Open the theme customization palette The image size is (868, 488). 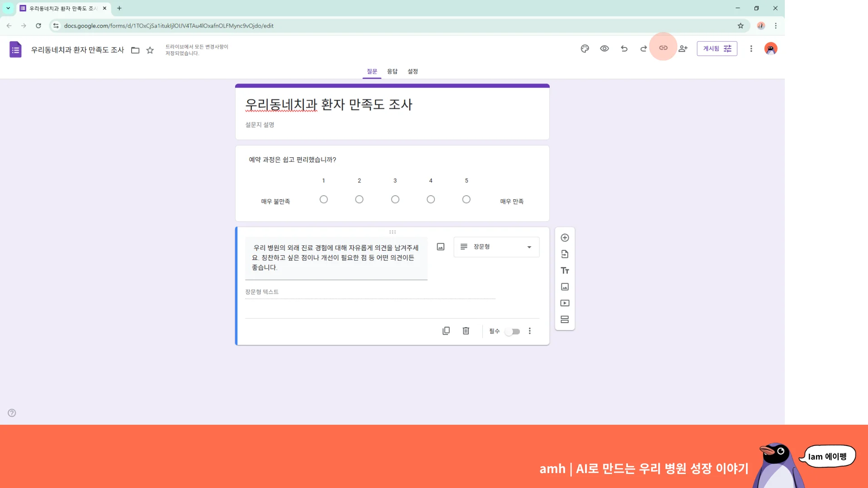tap(585, 48)
